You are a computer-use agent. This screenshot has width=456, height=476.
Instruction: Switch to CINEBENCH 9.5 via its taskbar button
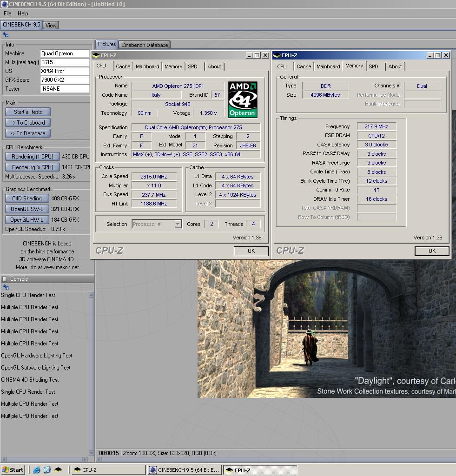coord(185,470)
